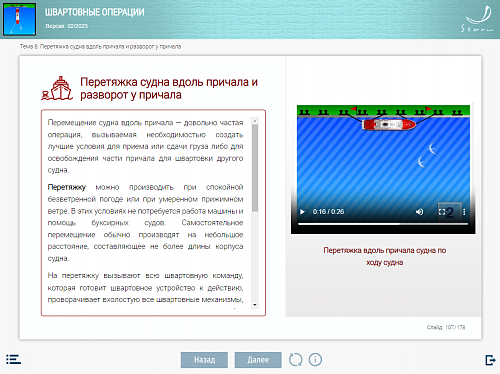500x374 pixels.
Task: Click the bold word "Перетяжку"
Action: (67, 187)
